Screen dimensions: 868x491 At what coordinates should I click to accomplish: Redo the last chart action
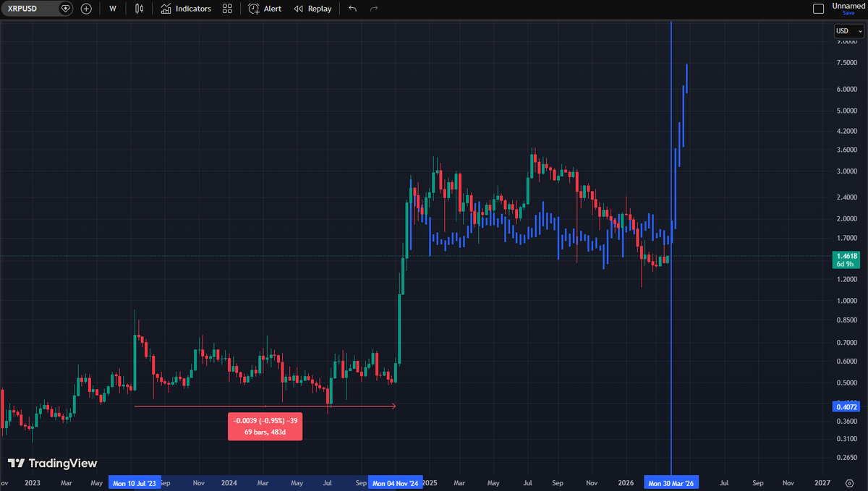pos(374,9)
